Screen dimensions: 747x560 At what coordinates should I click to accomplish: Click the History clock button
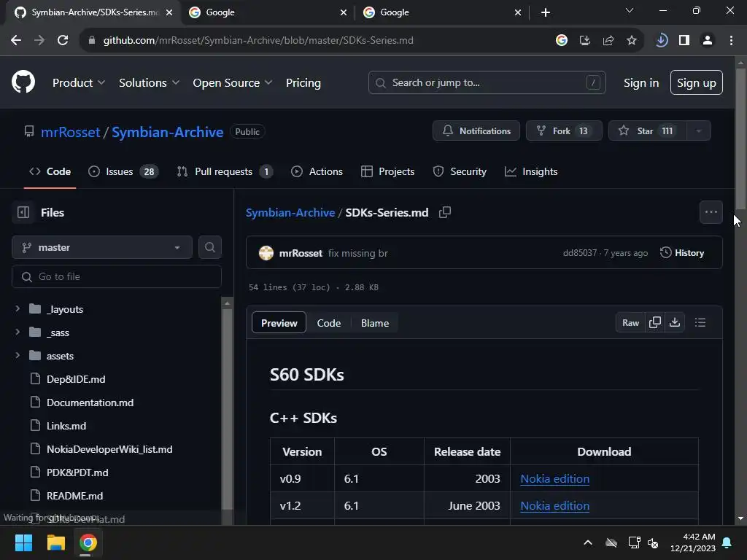[x=682, y=253]
